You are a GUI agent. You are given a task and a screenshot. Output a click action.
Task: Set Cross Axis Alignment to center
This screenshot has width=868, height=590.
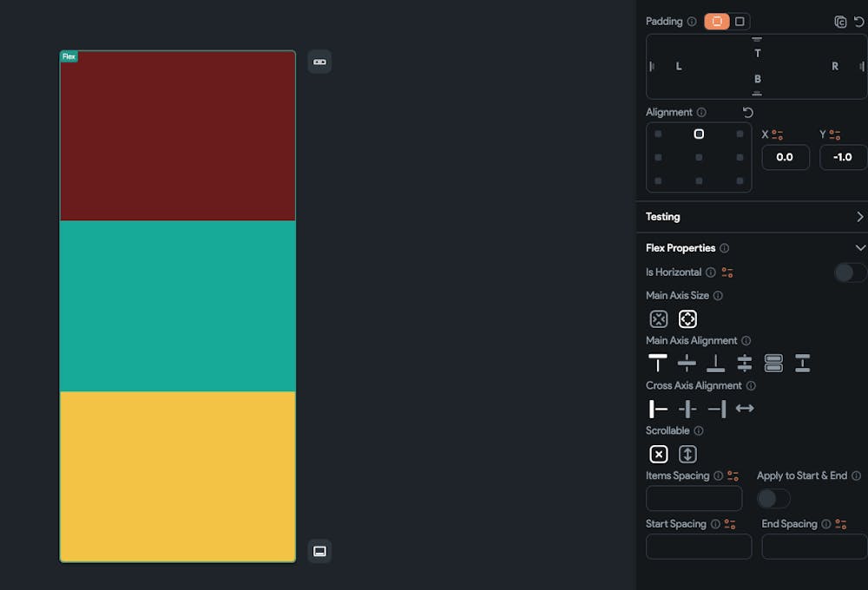pyautogui.click(x=687, y=409)
